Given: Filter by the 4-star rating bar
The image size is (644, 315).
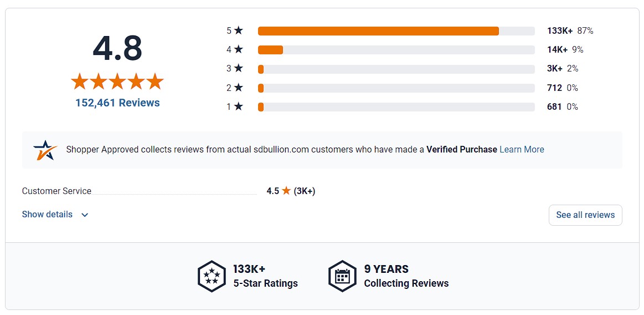Looking at the screenshot, I should [396, 50].
